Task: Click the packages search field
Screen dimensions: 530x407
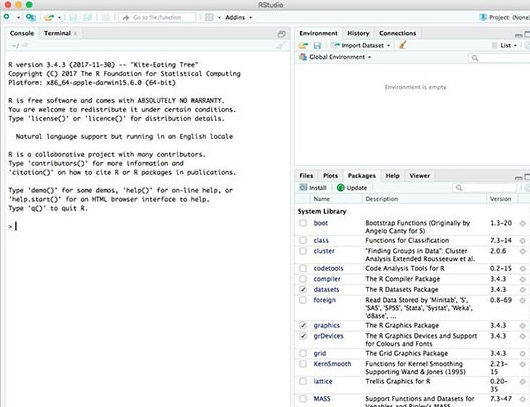Action: pos(485,188)
